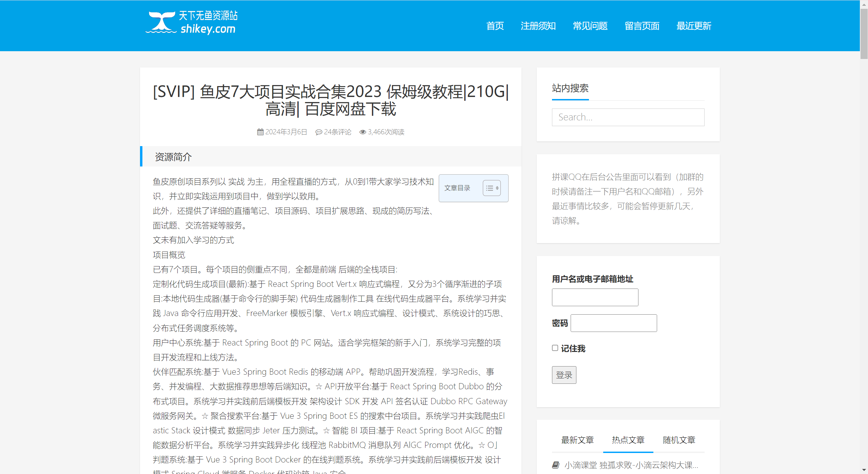The width and height of the screenshot is (868, 474).
Task: Click the calendar icon beside the publish date
Action: pyautogui.click(x=260, y=132)
